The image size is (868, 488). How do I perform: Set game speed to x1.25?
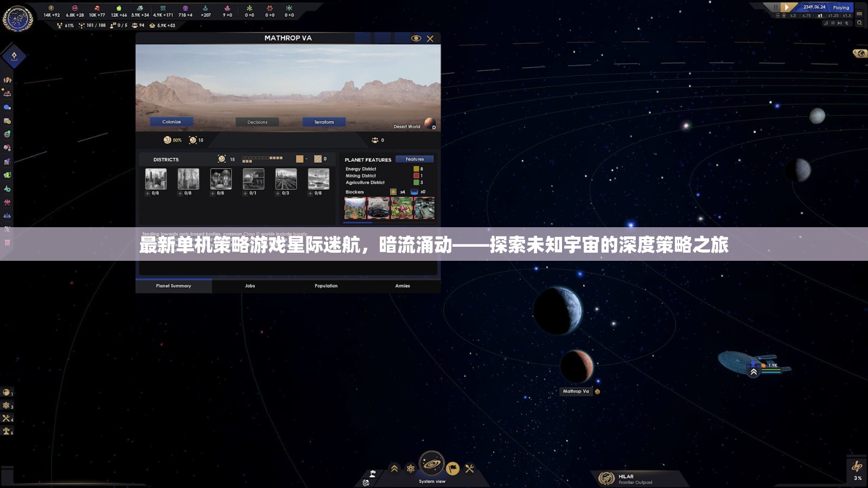click(x=833, y=16)
